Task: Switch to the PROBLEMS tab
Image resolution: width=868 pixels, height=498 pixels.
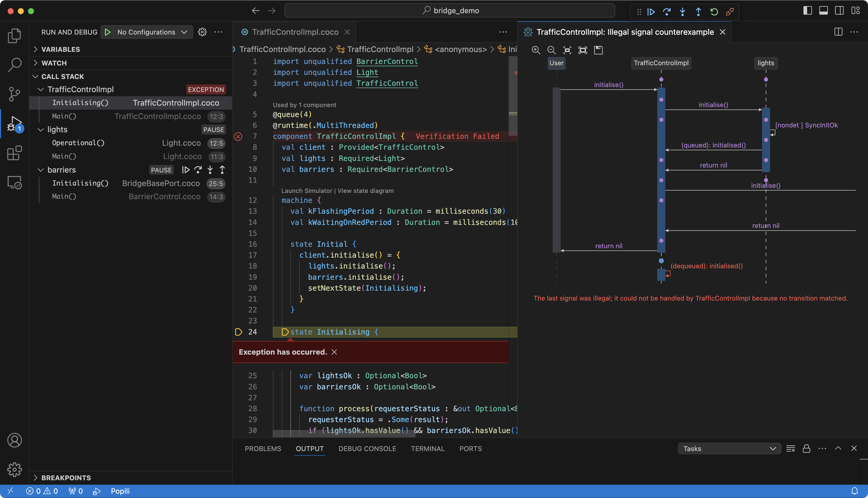Action: [x=263, y=449]
